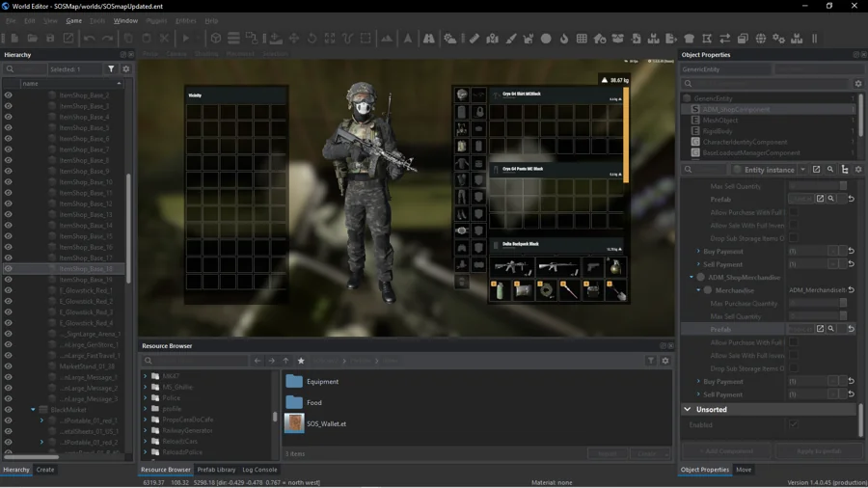Open the Window menu
868x488 pixels.
point(125,20)
